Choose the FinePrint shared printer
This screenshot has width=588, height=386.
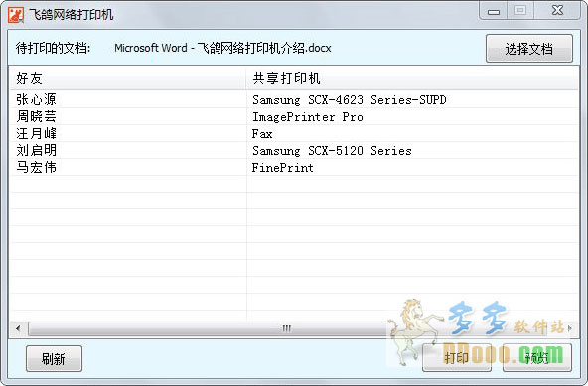coord(282,168)
